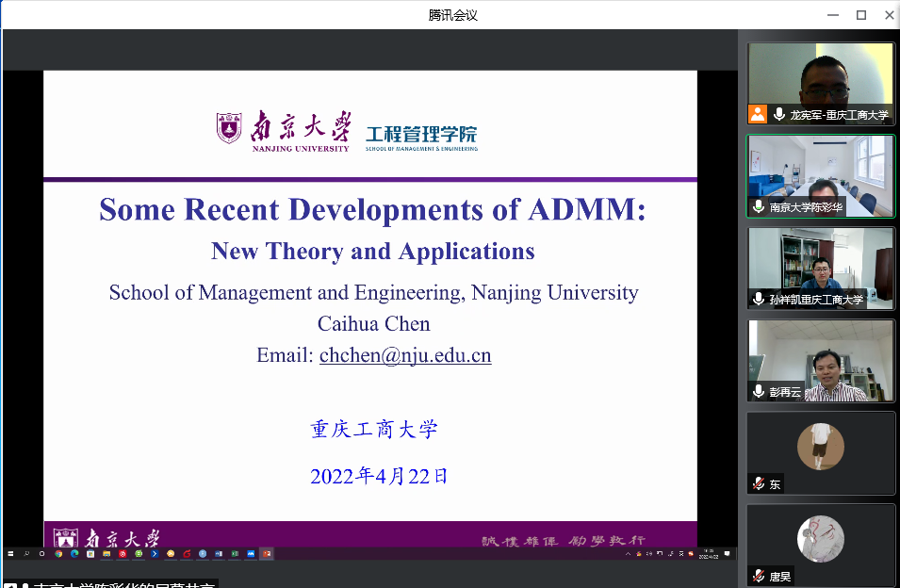Click the microphone icon beside 彭再云

(x=759, y=391)
